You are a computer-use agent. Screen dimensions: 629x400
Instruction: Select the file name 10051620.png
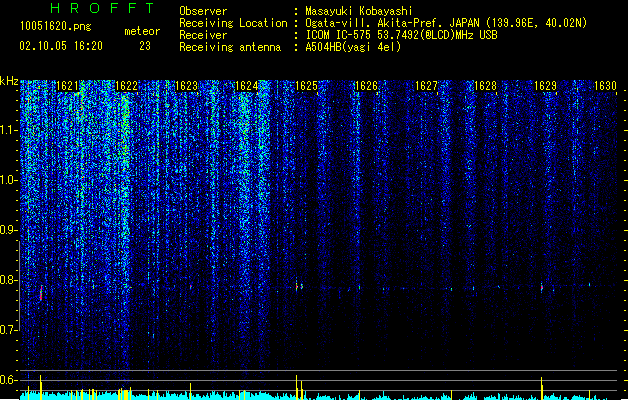[56, 26]
